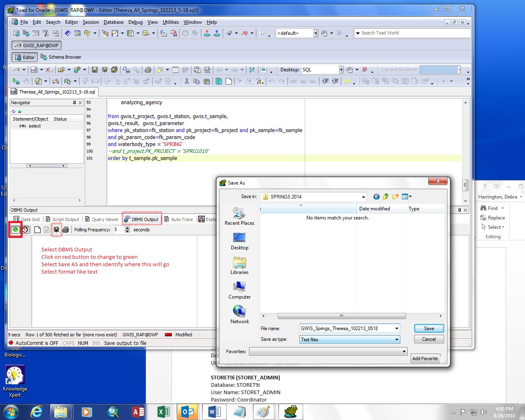Image resolution: width=525 pixels, height=420 pixels.
Task: Click the Up One Level folder icon in Save As
Action: pos(386,196)
